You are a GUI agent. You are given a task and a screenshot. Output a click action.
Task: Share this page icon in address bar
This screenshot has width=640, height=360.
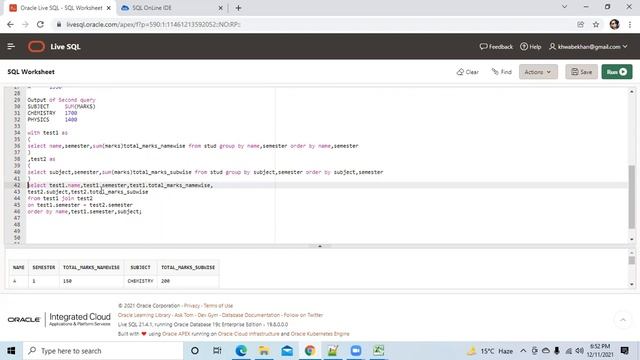[x=580, y=24]
